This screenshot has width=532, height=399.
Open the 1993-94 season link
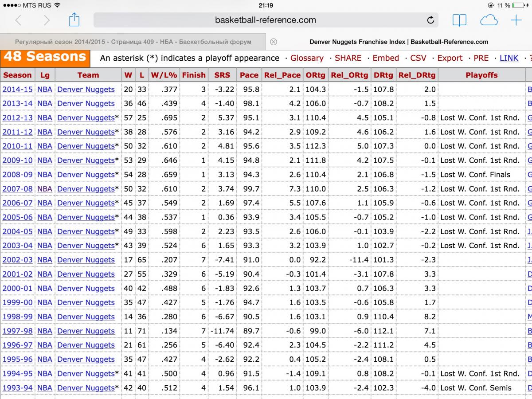(x=18, y=388)
